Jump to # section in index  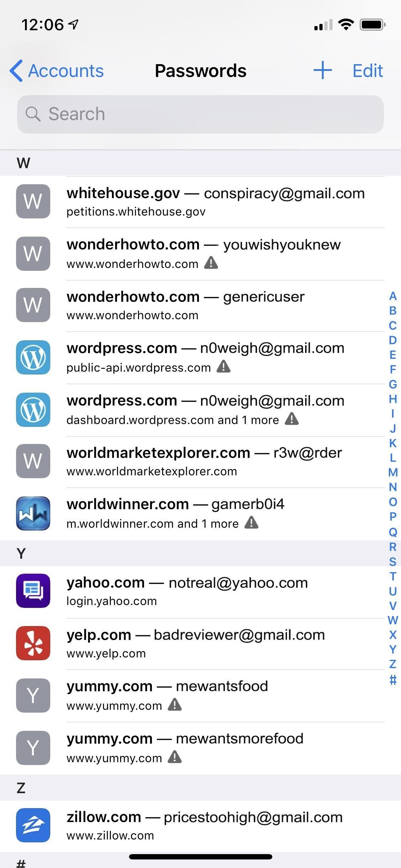click(x=393, y=680)
